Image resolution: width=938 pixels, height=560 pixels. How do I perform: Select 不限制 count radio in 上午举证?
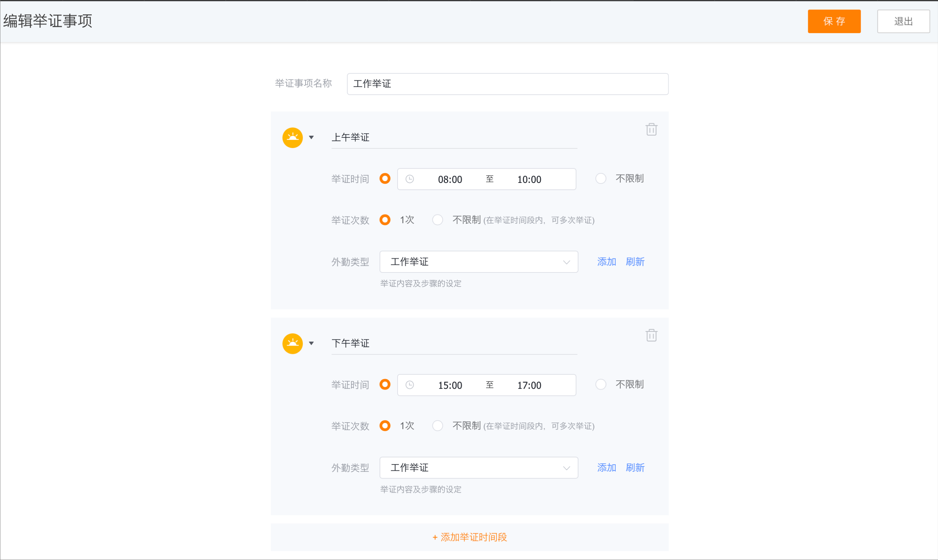(x=438, y=219)
